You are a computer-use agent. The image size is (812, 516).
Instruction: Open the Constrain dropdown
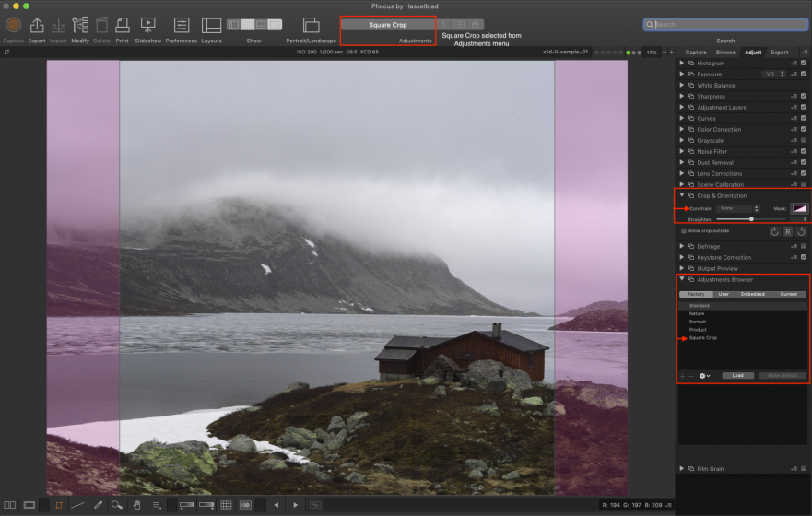tap(738, 208)
